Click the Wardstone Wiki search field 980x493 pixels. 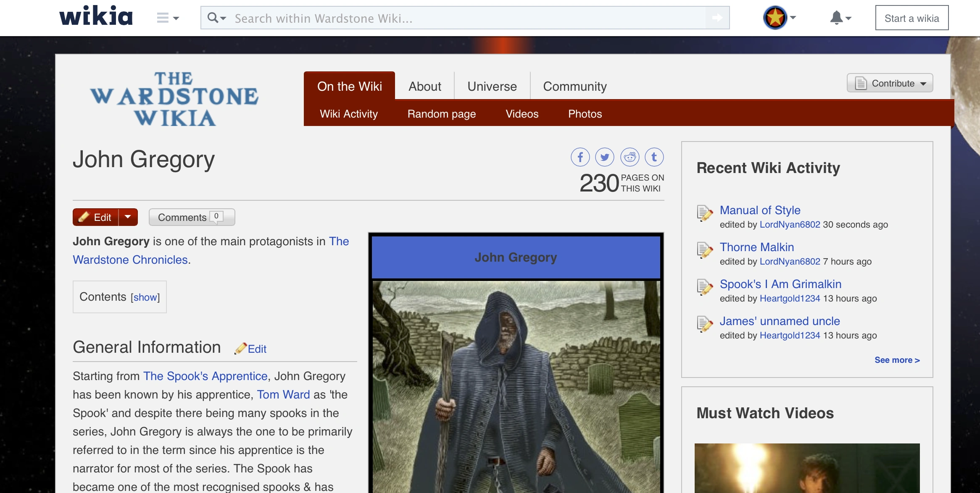click(x=466, y=18)
